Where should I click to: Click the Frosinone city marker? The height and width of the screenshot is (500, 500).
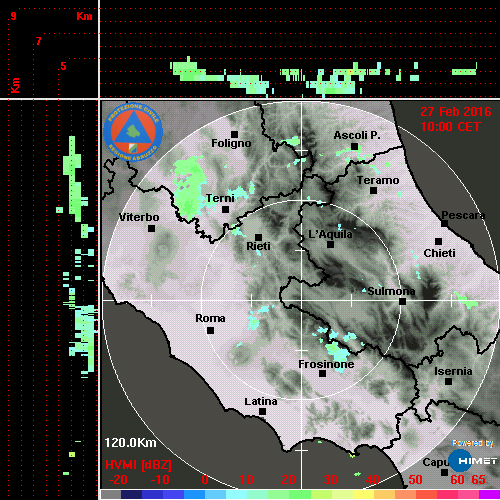(x=322, y=374)
